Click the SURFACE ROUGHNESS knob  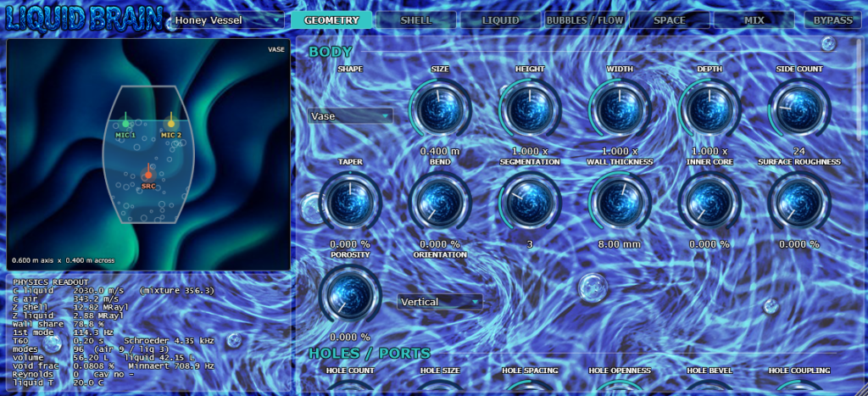[x=798, y=202]
